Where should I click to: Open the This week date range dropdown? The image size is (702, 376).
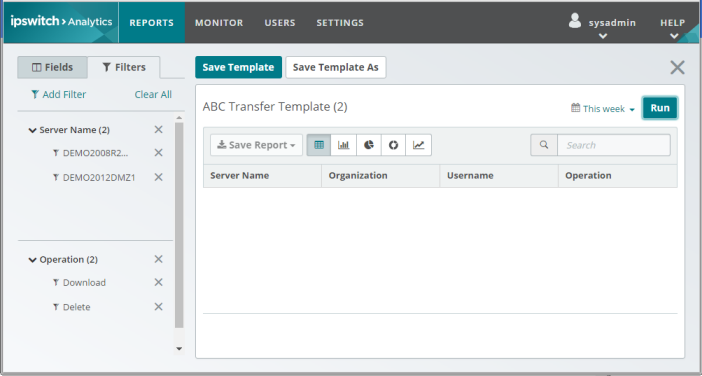(603, 108)
